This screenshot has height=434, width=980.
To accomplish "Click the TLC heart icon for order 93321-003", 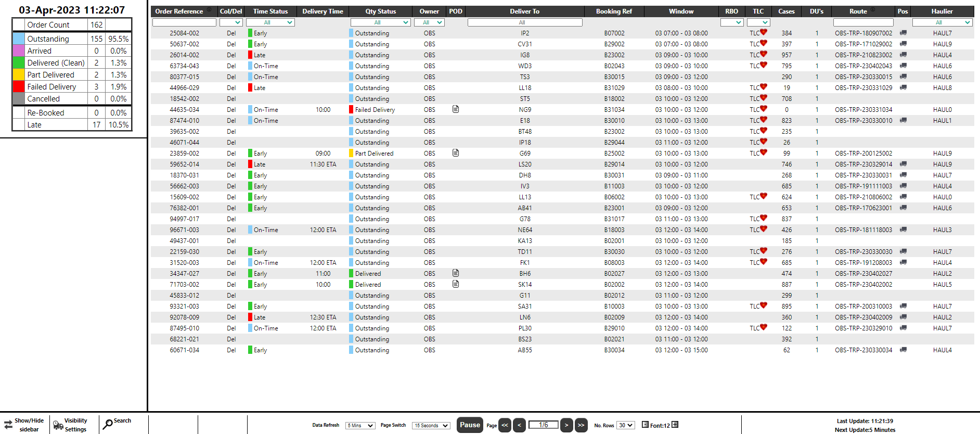I will [x=764, y=305].
